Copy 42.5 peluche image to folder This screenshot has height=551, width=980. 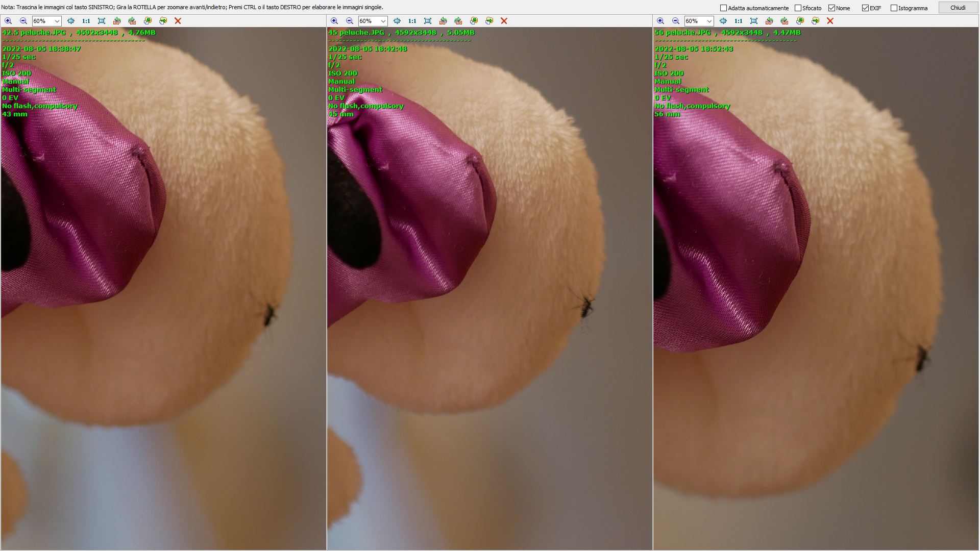point(148,21)
